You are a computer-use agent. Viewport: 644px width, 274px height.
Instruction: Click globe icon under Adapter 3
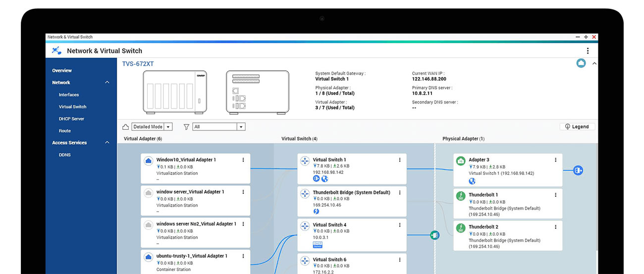click(x=472, y=181)
